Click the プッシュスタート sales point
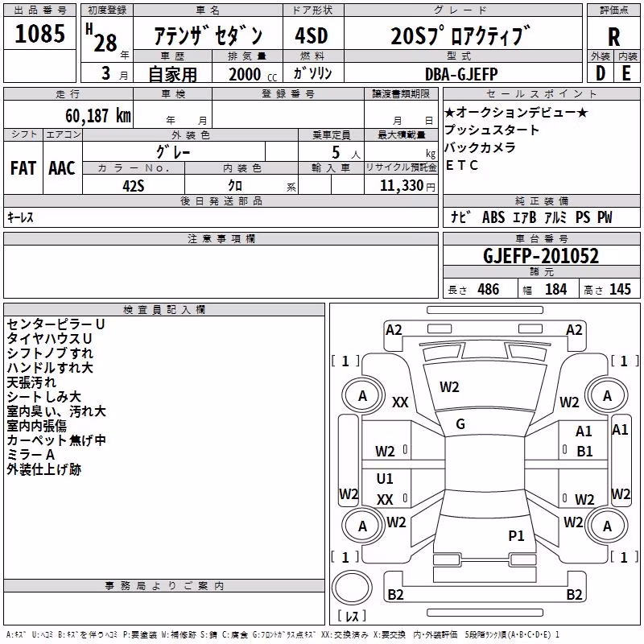The image size is (644, 644). click(492, 130)
